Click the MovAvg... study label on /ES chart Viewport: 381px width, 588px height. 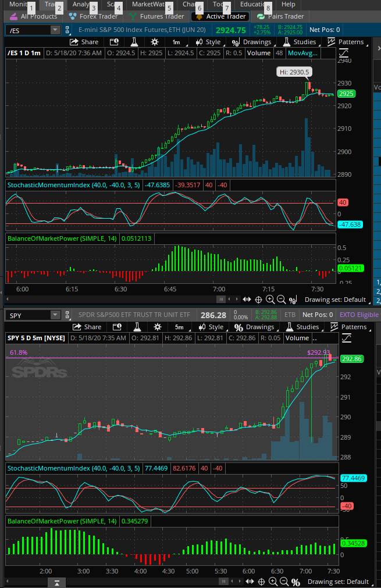tap(302, 54)
